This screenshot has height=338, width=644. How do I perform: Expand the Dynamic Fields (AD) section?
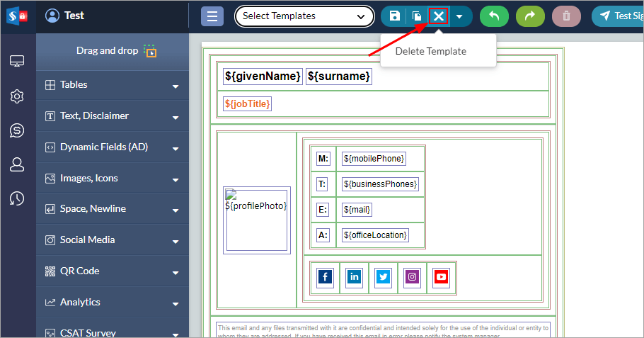tap(113, 147)
